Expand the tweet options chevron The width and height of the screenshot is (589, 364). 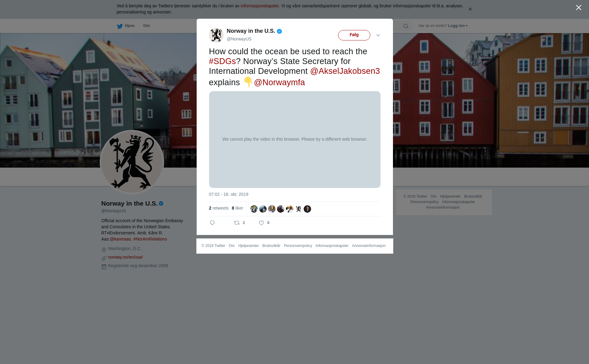[378, 35]
